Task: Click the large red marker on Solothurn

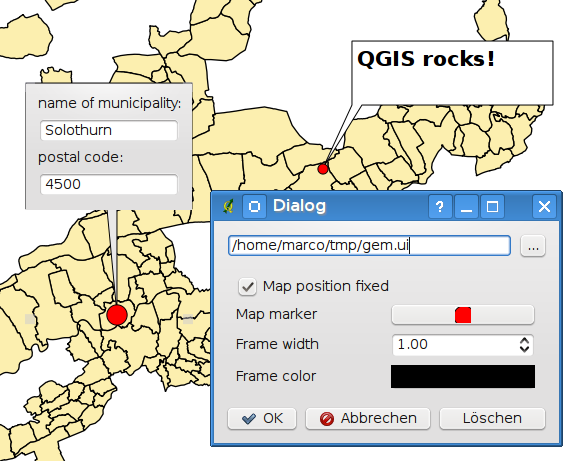Action: pos(117,315)
